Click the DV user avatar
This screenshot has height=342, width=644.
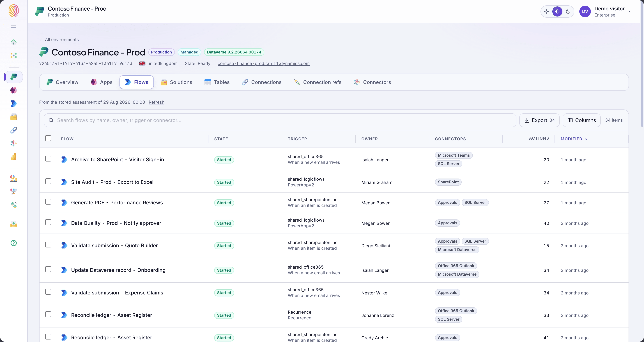pos(585,11)
